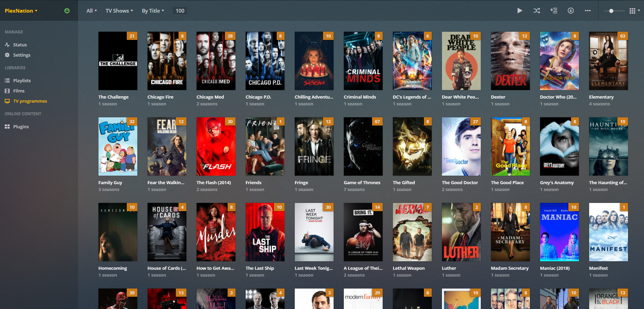Click the How to Get Away title
The width and height of the screenshot is (644, 309).
215,268
